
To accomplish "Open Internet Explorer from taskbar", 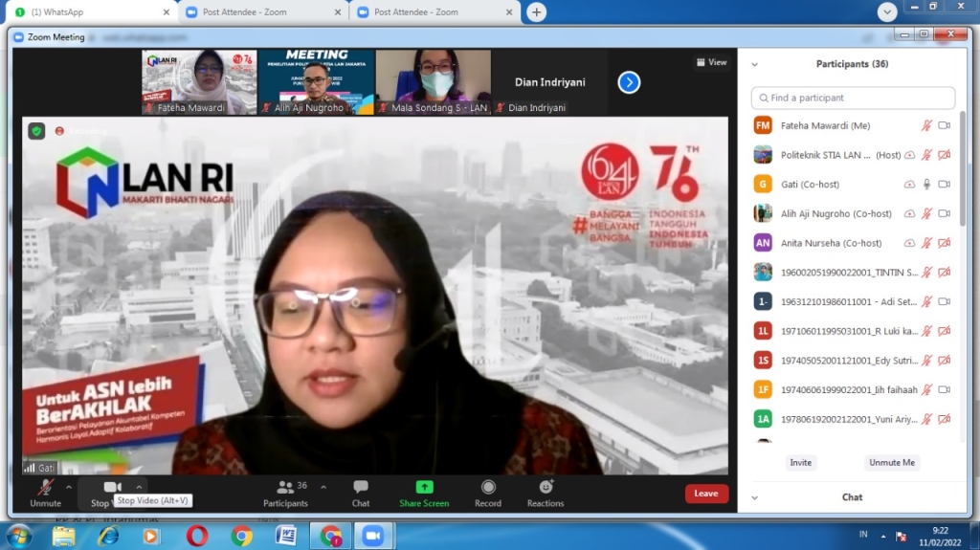I will (x=109, y=537).
